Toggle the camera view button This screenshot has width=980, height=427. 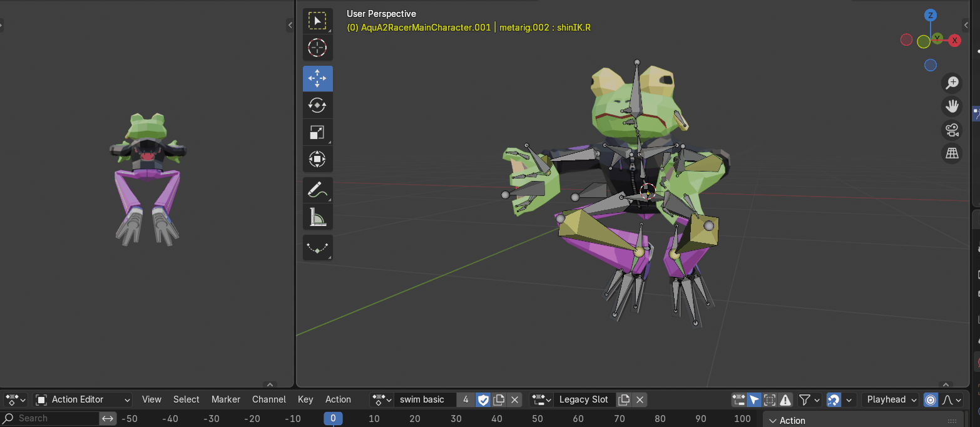pyautogui.click(x=952, y=130)
